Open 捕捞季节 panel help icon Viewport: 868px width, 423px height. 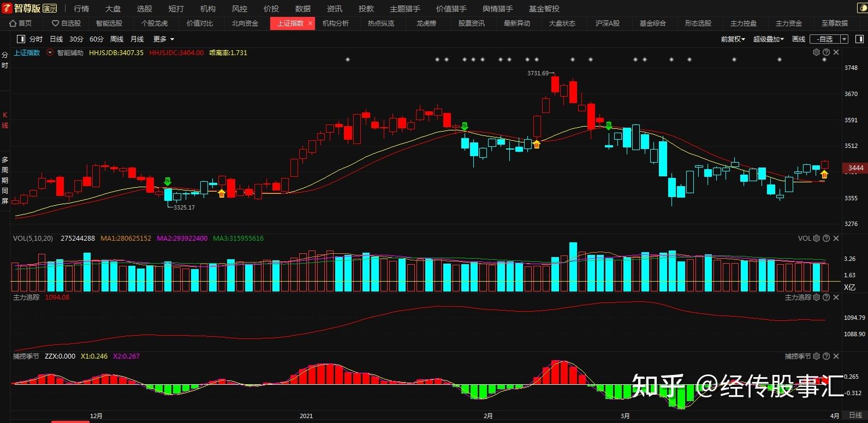pyautogui.click(x=826, y=356)
